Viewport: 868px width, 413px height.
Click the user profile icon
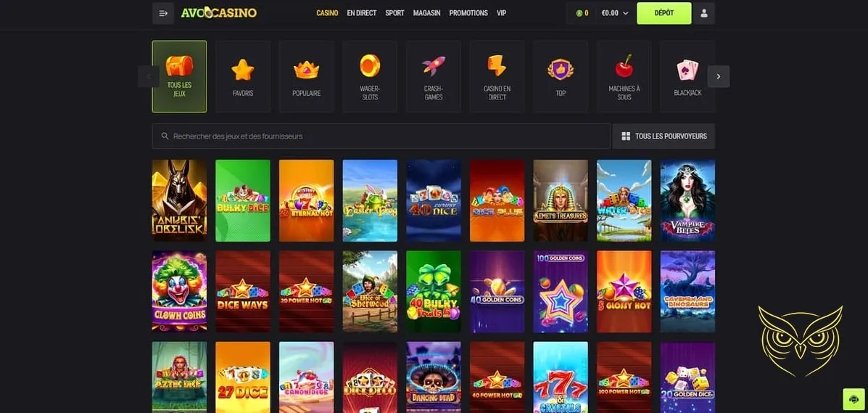(x=703, y=13)
